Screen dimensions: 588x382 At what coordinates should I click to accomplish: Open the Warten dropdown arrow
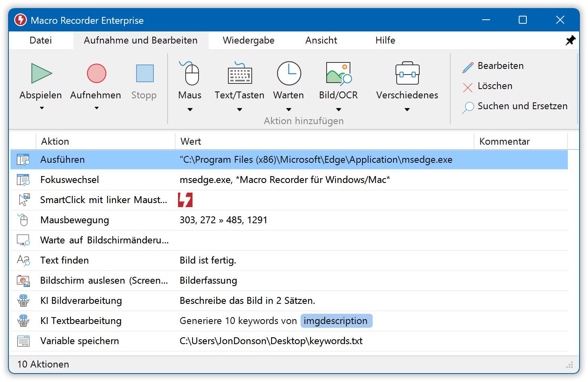288,109
